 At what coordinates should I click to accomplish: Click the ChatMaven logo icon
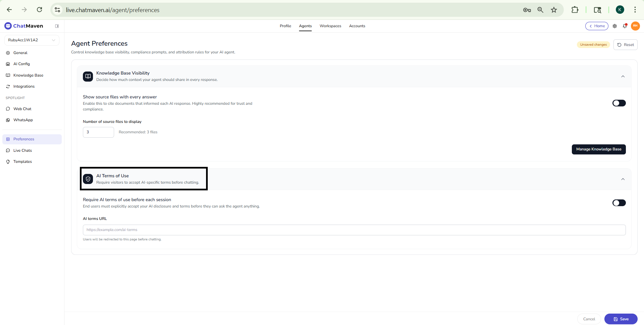tap(8, 26)
